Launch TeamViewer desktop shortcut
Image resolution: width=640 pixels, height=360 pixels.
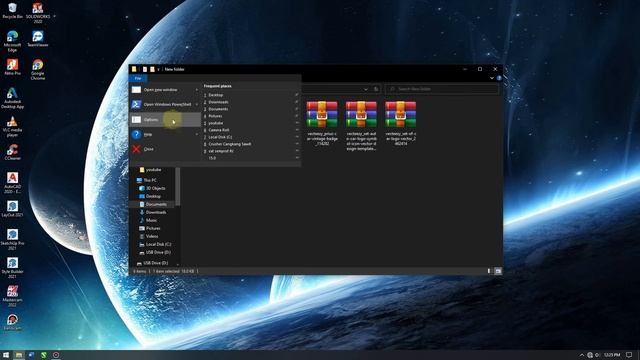point(38,39)
